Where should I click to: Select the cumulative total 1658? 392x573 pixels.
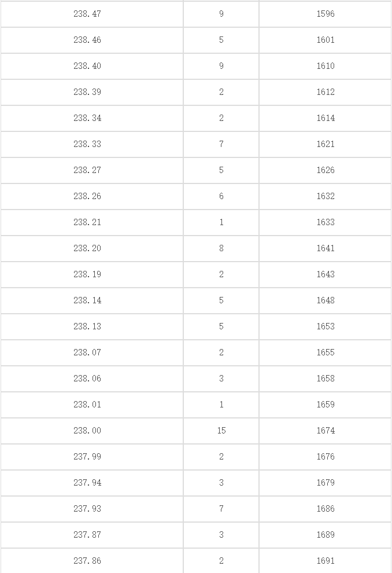[x=325, y=379]
